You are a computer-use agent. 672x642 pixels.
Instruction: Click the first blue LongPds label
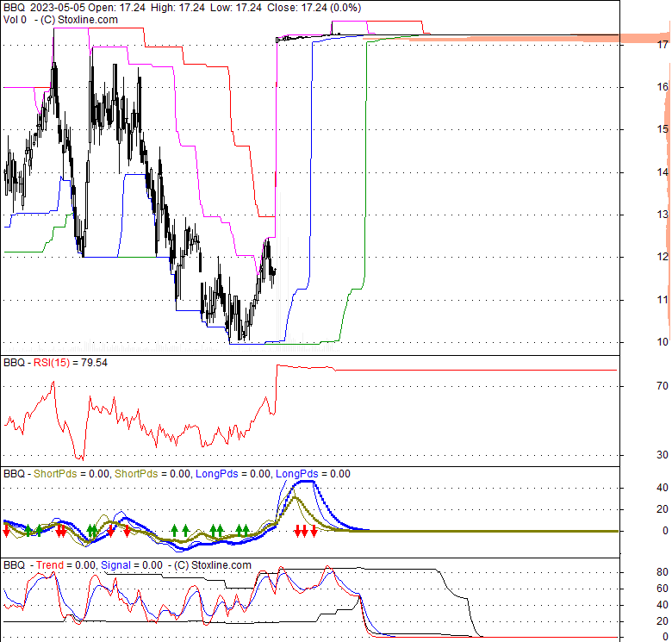coord(216,474)
